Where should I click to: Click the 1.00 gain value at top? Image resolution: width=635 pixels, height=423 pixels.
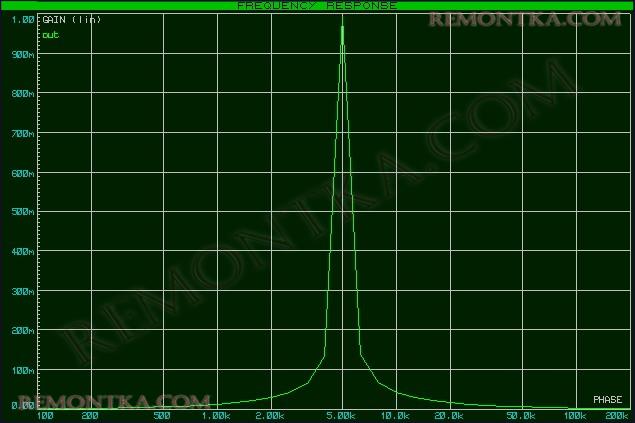click(24, 20)
